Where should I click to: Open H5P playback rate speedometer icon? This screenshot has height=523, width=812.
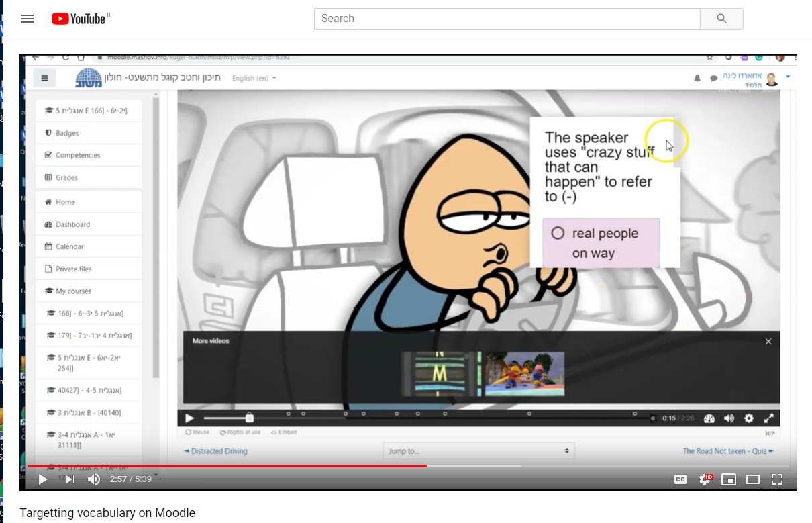(x=709, y=418)
